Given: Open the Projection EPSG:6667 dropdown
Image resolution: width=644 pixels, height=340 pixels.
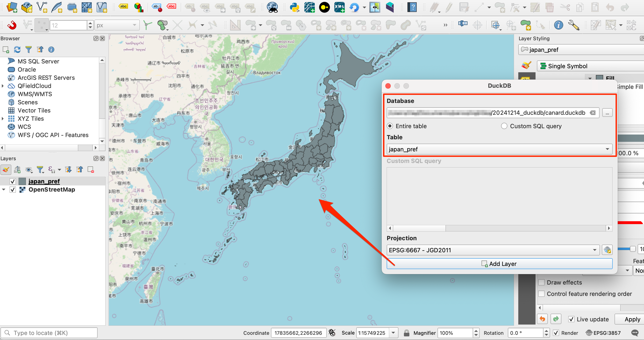Looking at the screenshot, I should [492, 250].
